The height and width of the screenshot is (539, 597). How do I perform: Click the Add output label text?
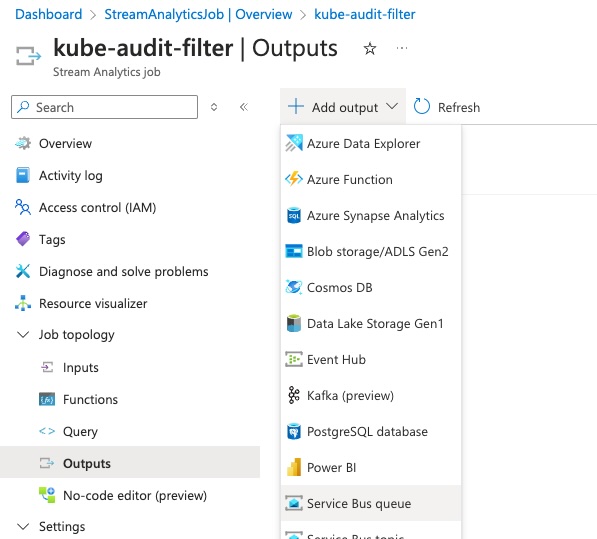[345, 107]
